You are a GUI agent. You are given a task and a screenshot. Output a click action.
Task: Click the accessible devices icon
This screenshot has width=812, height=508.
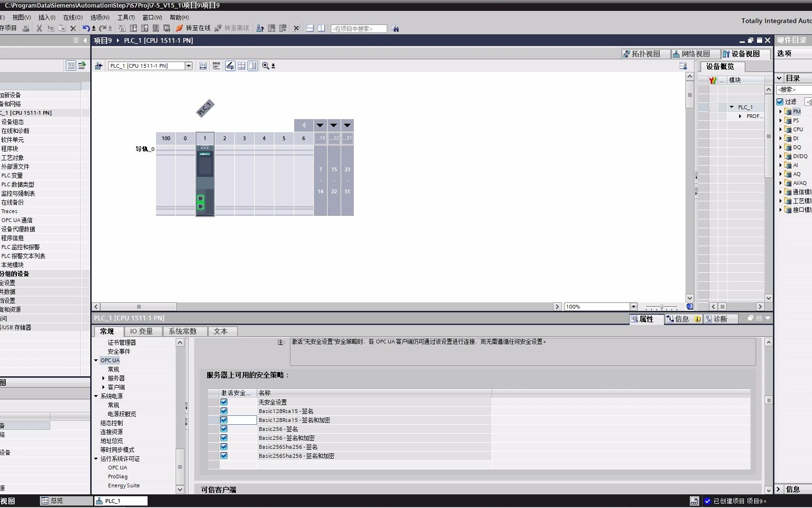point(260,28)
